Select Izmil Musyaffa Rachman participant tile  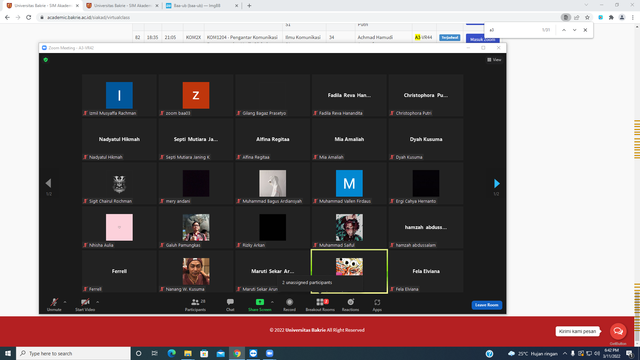(119, 96)
